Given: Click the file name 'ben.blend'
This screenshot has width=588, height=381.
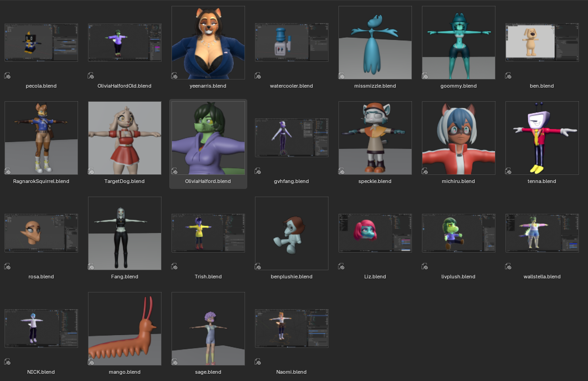Looking at the screenshot, I should pyautogui.click(x=542, y=86).
